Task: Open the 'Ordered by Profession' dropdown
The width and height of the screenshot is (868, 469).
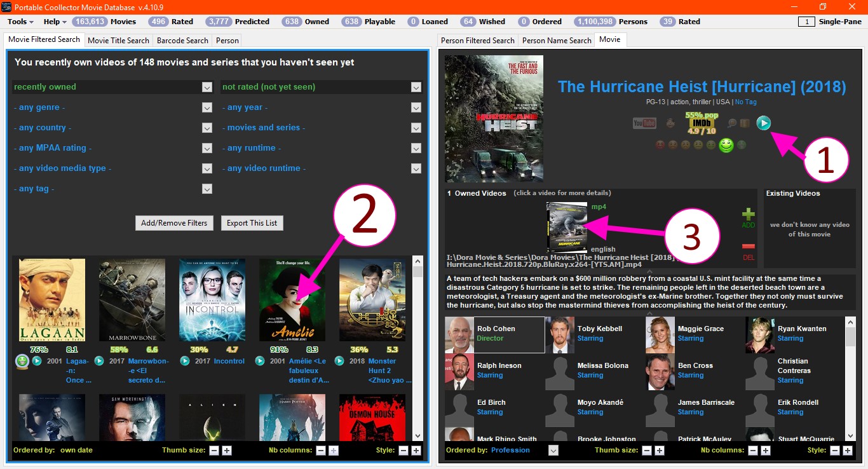Action: tap(553, 450)
